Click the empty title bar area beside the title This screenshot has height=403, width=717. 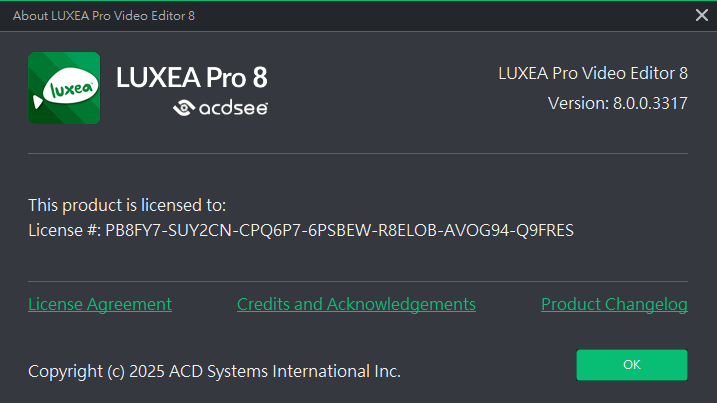[x=444, y=16]
